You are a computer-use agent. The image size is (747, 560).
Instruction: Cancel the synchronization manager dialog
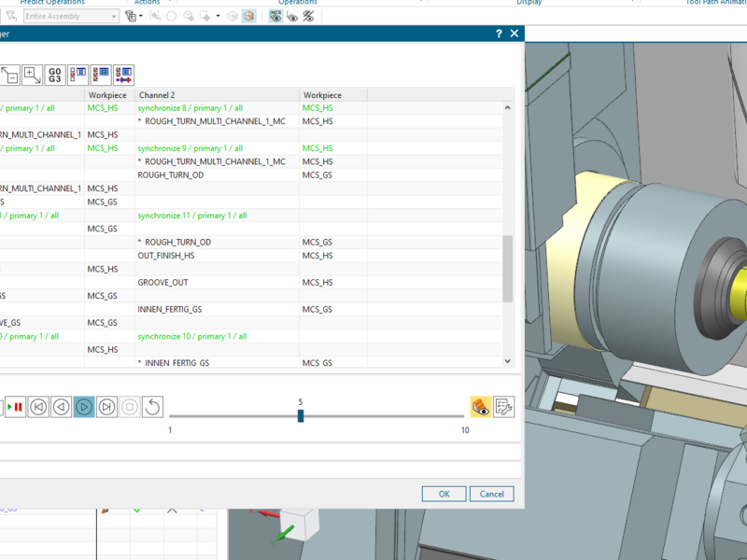click(492, 494)
